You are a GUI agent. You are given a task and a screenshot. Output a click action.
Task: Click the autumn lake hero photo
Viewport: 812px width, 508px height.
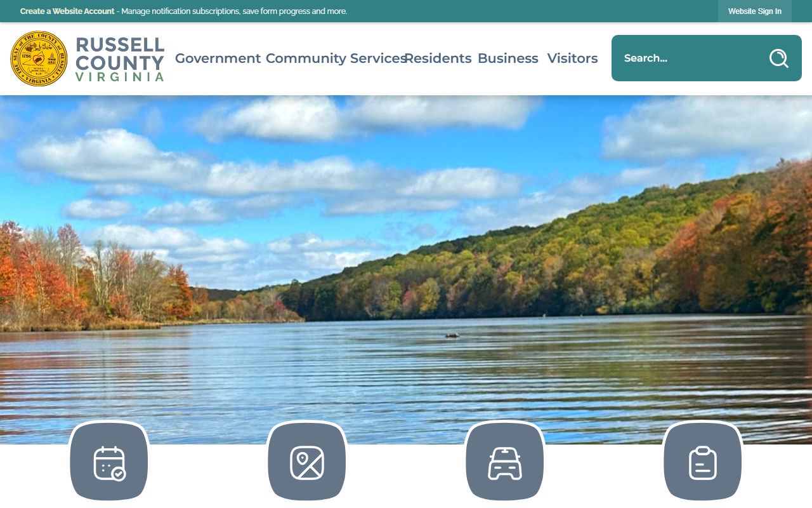(406, 270)
